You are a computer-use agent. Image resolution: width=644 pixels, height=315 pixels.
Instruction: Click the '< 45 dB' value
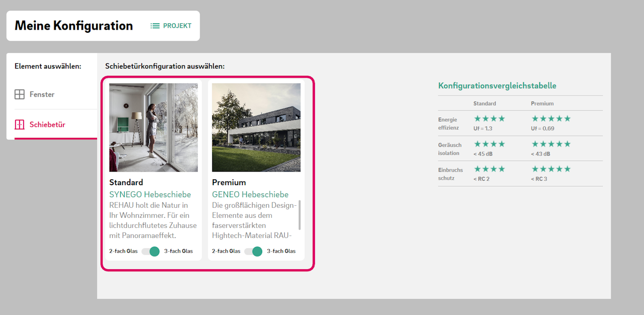pos(483,154)
